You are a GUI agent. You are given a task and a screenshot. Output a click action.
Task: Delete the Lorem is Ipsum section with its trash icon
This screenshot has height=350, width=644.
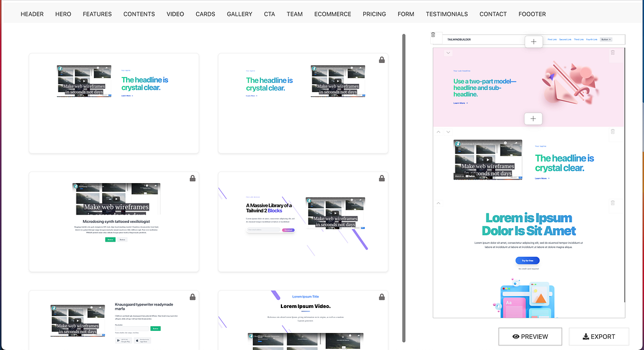point(612,203)
